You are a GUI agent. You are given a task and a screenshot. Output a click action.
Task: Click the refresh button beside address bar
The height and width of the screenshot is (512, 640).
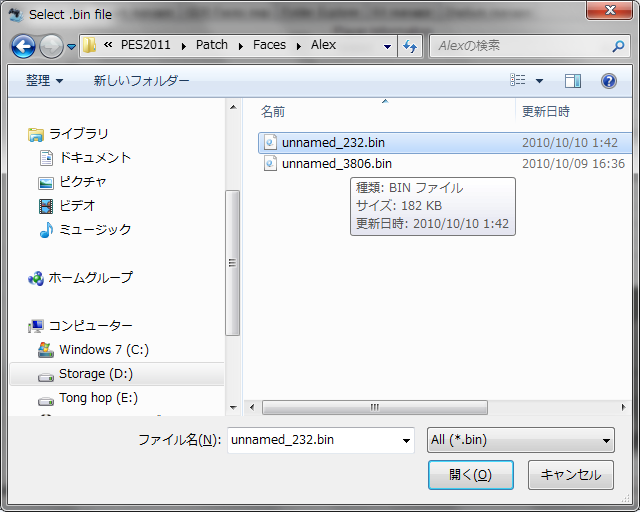(x=410, y=46)
